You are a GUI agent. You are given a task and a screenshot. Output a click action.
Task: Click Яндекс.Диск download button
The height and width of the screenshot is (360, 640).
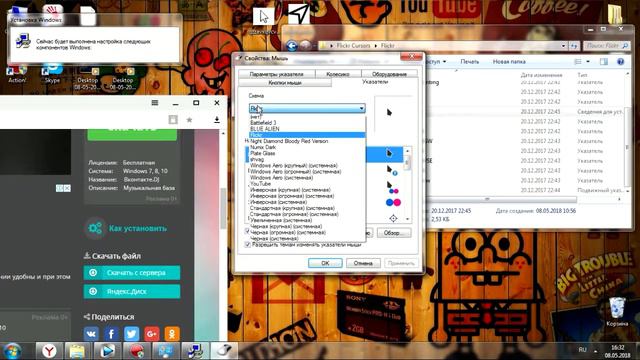pyautogui.click(x=132, y=291)
